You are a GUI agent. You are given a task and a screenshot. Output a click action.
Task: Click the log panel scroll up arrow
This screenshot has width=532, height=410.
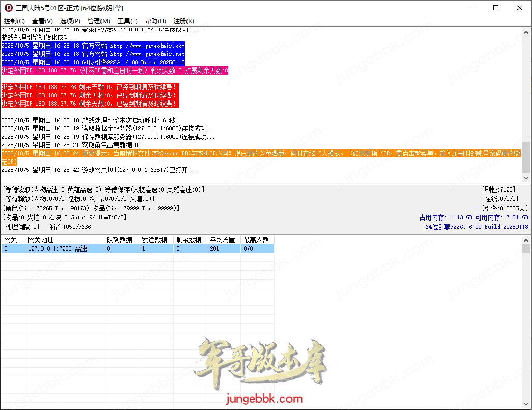[x=526, y=32]
